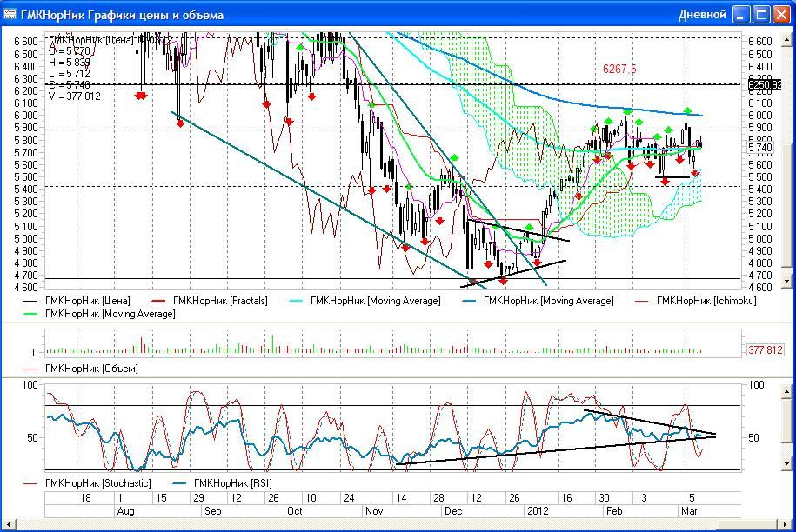
Task: Minimize the ГМКНорНик chart window
Action: [x=741, y=14]
